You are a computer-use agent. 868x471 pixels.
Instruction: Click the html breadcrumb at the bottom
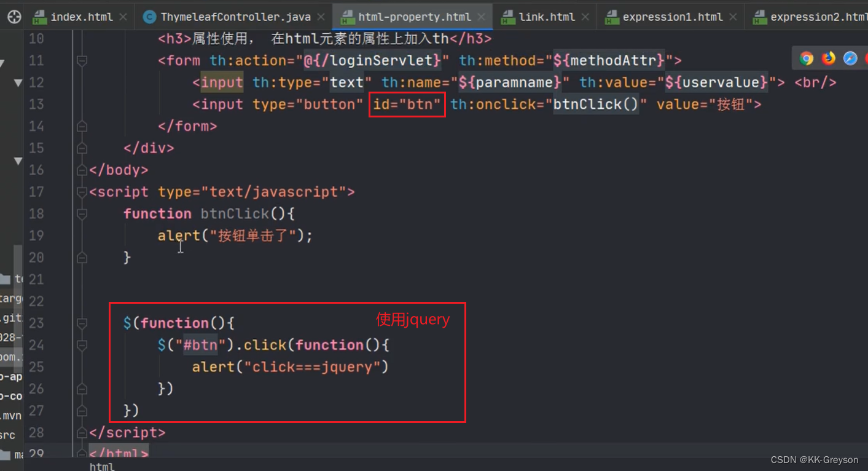point(102,467)
